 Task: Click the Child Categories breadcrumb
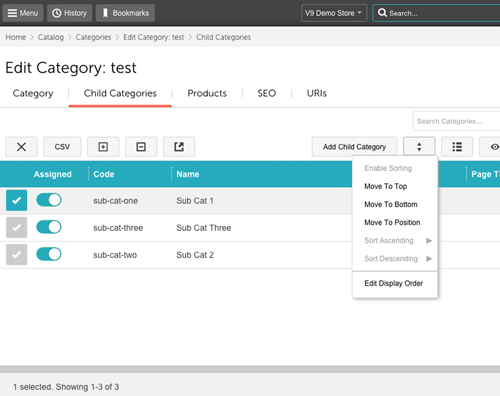click(x=223, y=37)
